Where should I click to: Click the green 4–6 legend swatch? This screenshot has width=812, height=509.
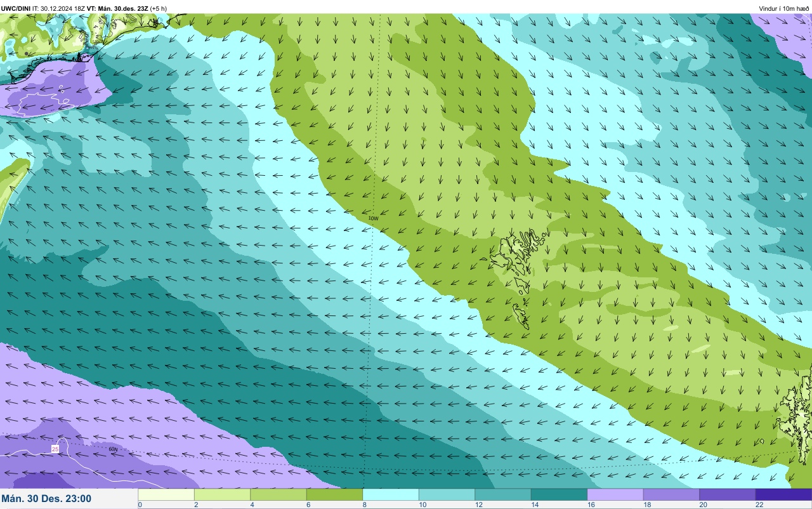point(278,494)
